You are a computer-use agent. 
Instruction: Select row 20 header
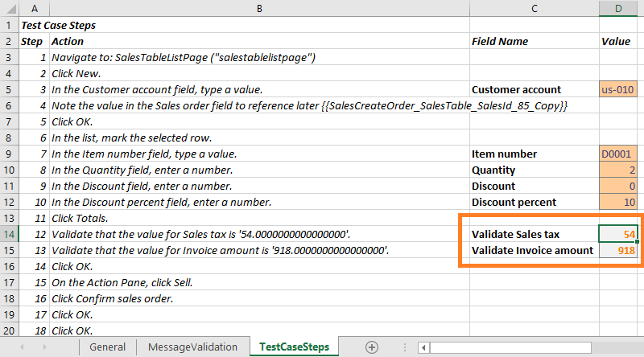9,330
